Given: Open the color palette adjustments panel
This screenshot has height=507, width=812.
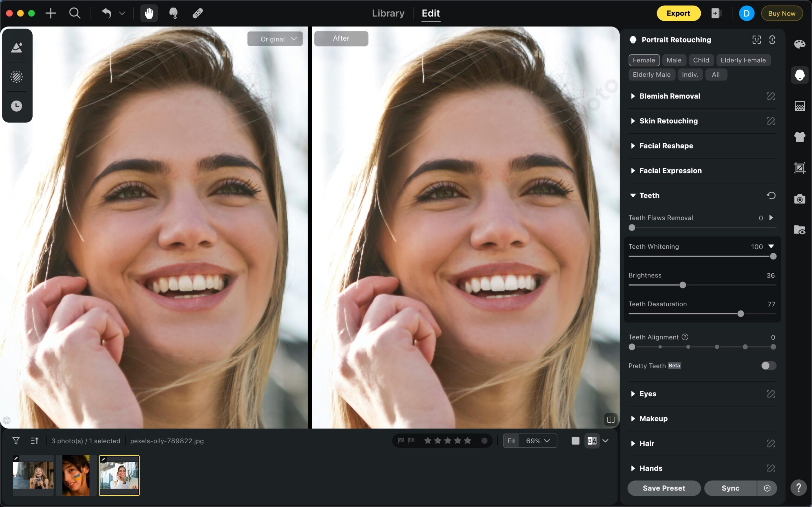Looking at the screenshot, I should [799, 44].
